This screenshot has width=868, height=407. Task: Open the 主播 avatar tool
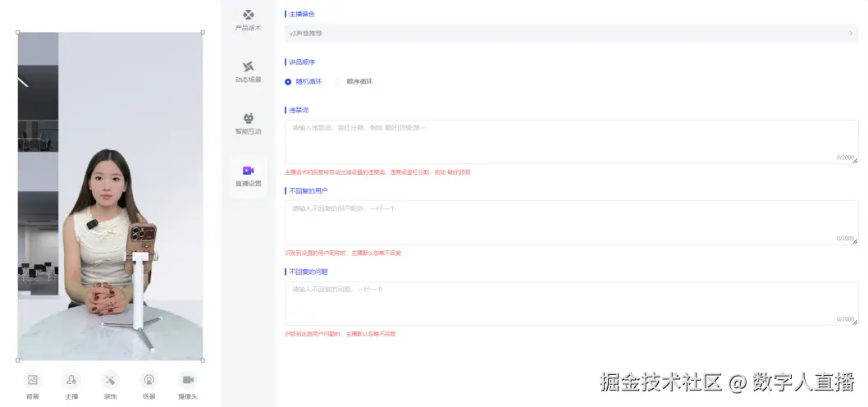click(x=71, y=386)
